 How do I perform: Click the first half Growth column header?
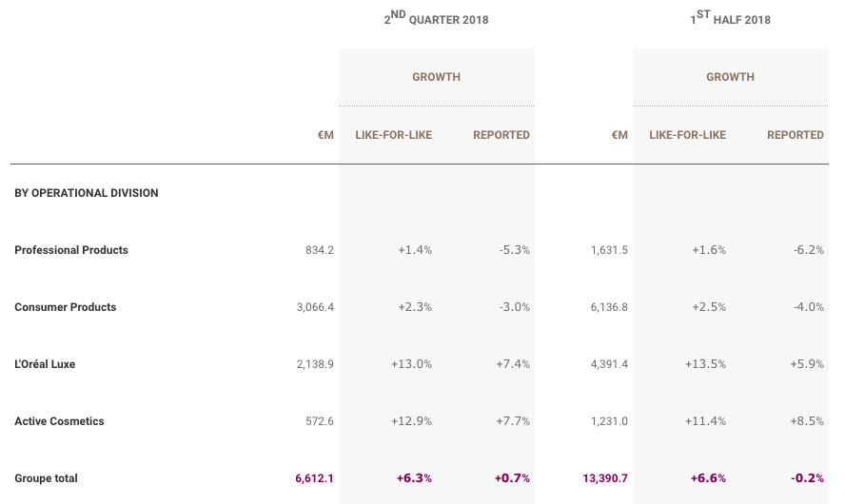(730, 77)
